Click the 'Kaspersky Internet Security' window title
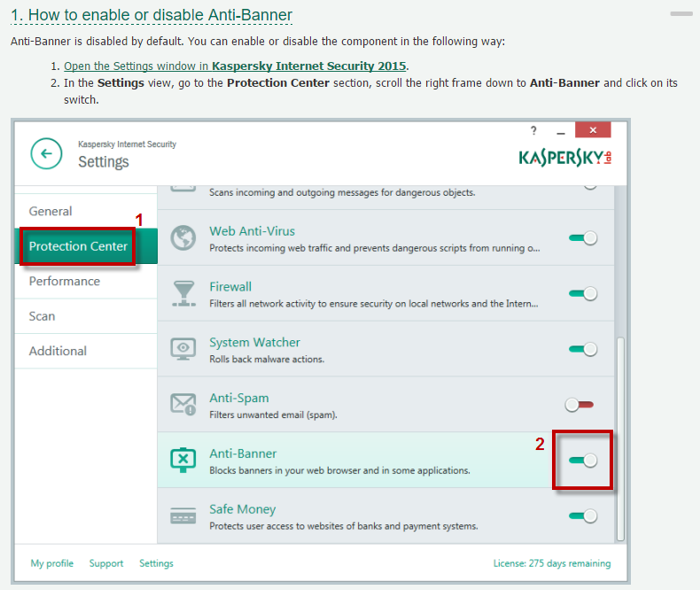 click(x=128, y=144)
